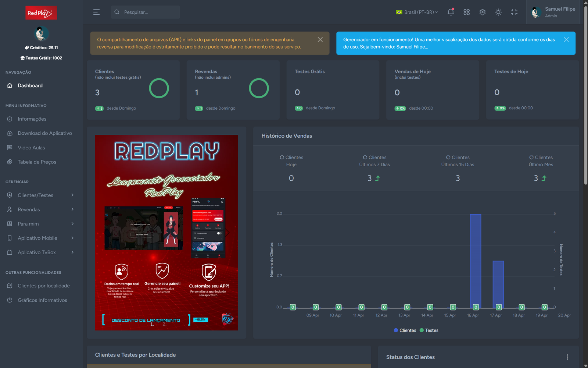Click the Video Aulas icon
Viewport: 588px width, 368px height.
(x=10, y=148)
